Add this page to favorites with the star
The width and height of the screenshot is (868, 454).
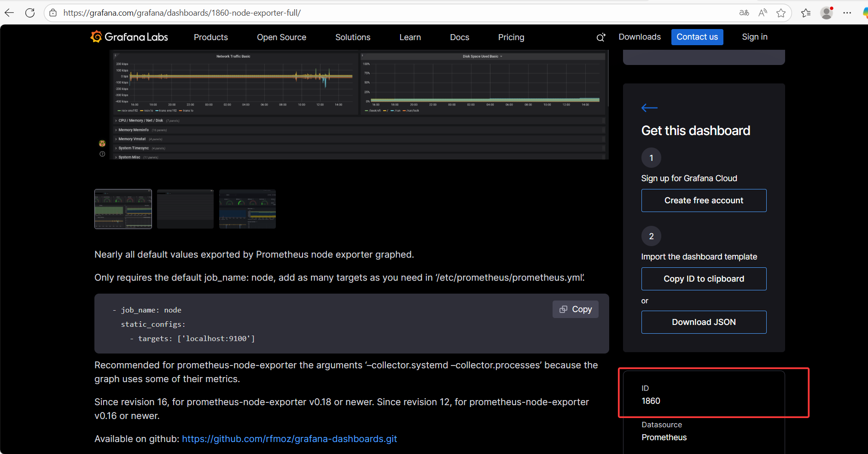click(x=781, y=13)
